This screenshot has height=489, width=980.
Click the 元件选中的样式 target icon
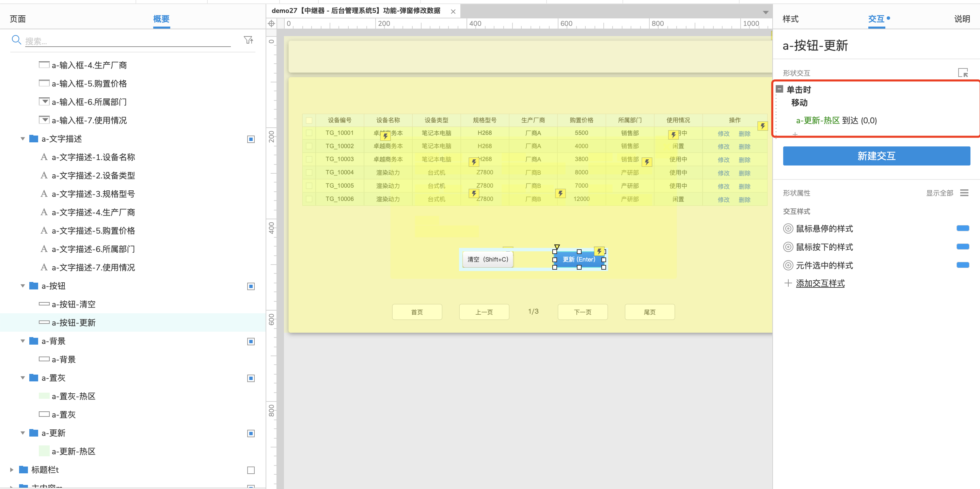(x=788, y=265)
